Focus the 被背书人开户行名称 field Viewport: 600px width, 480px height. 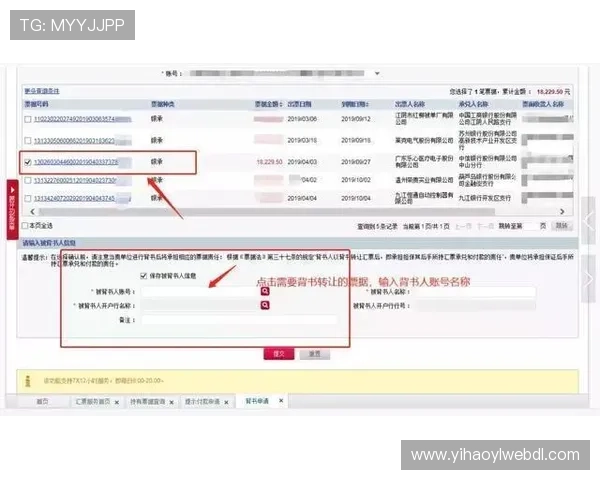coord(200,305)
